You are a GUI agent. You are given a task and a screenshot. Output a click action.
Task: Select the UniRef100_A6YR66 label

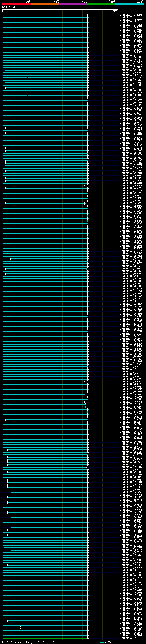click(131, 394)
